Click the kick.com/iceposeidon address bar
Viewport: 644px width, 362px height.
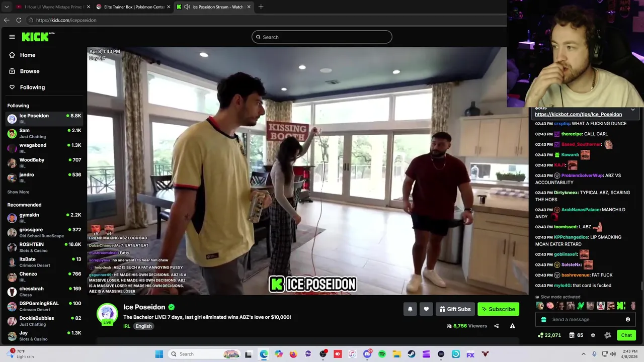click(x=267, y=20)
